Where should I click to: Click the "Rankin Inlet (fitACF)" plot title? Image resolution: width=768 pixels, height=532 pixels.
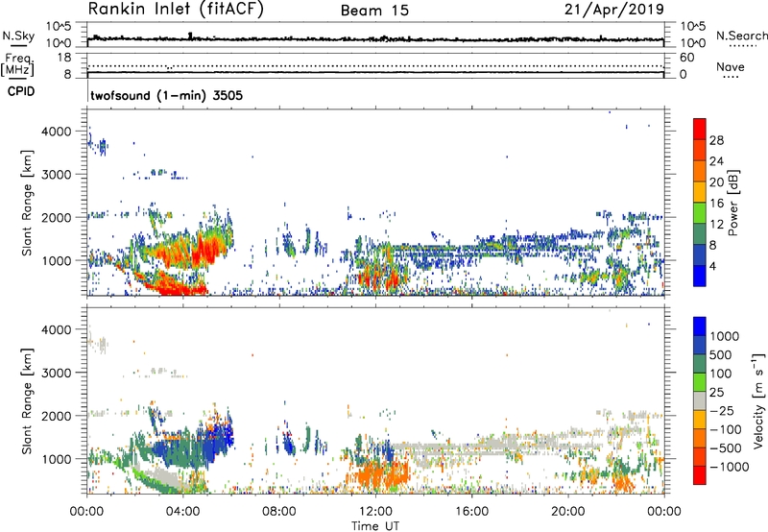pos(176,10)
